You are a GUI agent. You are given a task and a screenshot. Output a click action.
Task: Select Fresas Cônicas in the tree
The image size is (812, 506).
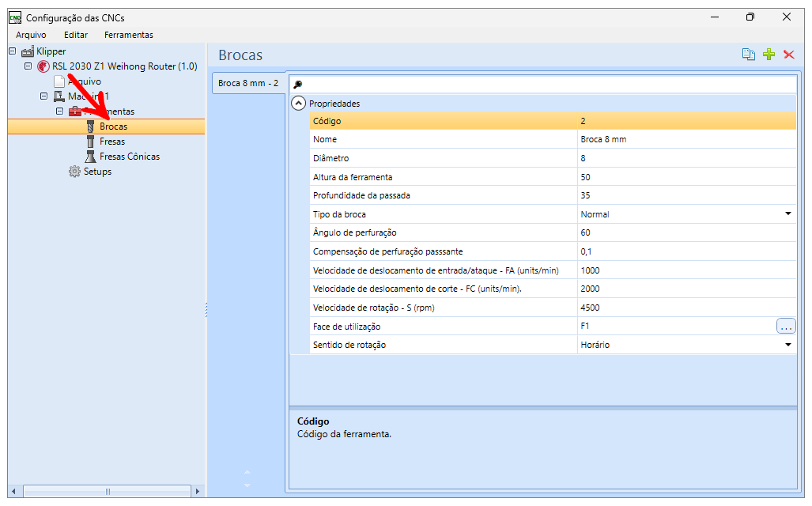point(130,157)
